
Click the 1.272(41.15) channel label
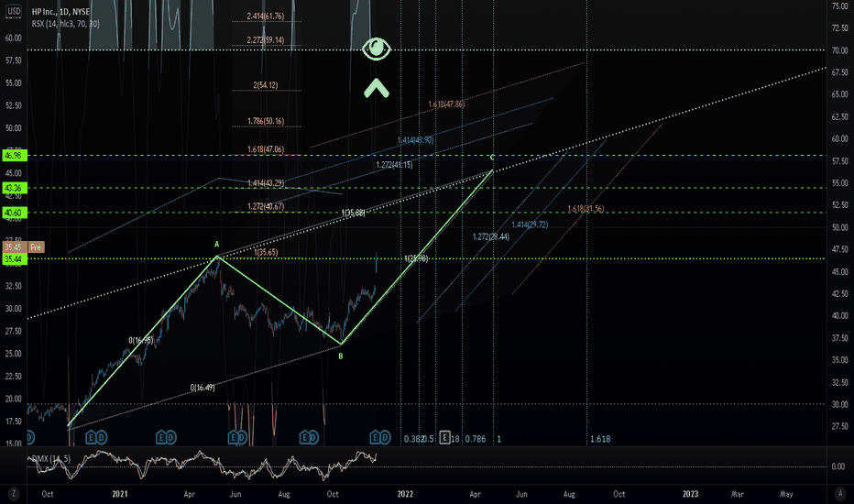[394, 165]
